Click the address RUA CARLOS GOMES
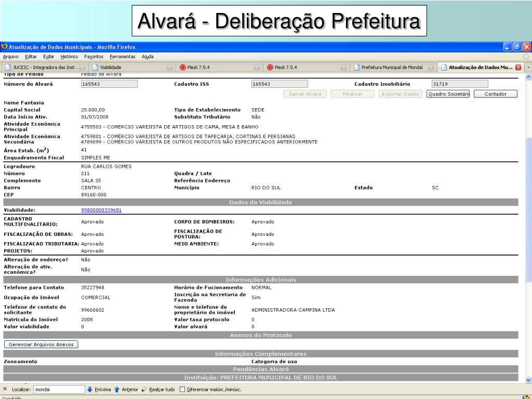This screenshot has width=532, height=399. click(106, 167)
